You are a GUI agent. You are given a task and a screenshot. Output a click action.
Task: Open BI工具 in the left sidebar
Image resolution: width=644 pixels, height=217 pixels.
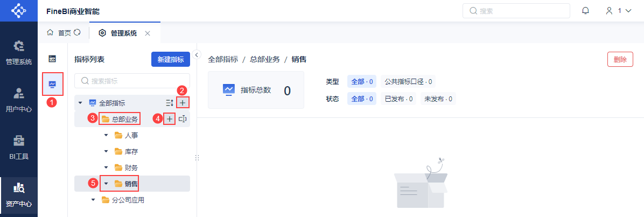point(18,148)
